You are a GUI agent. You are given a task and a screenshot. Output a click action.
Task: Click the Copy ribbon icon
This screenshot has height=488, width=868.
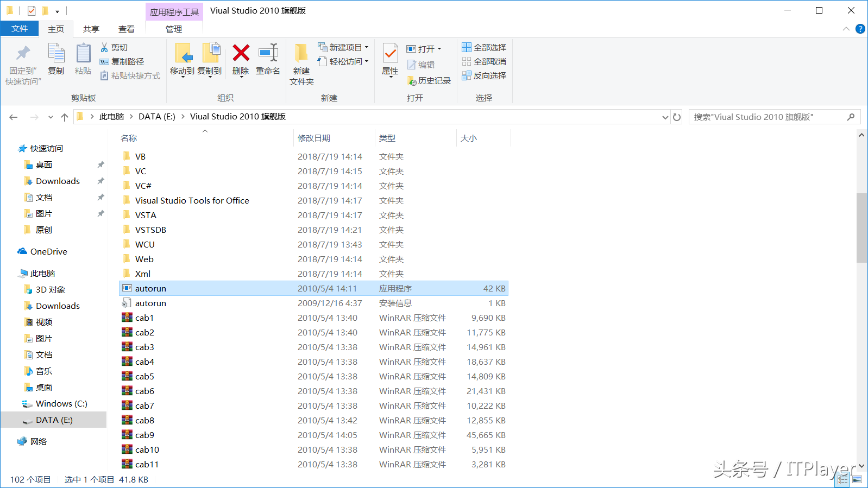(x=56, y=53)
